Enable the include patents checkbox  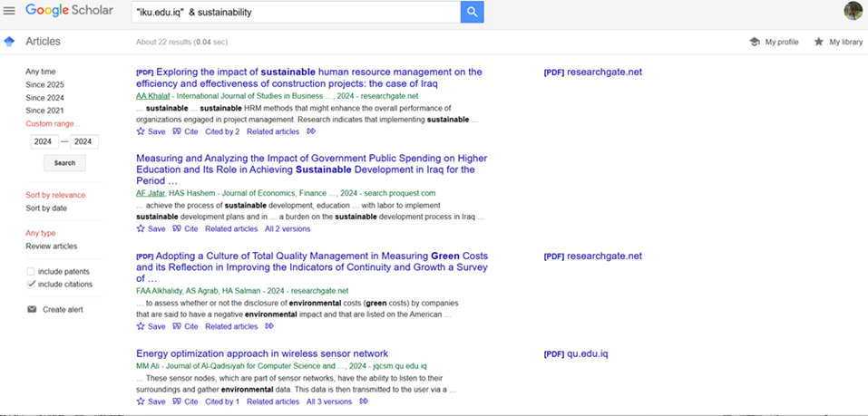click(x=31, y=272)
